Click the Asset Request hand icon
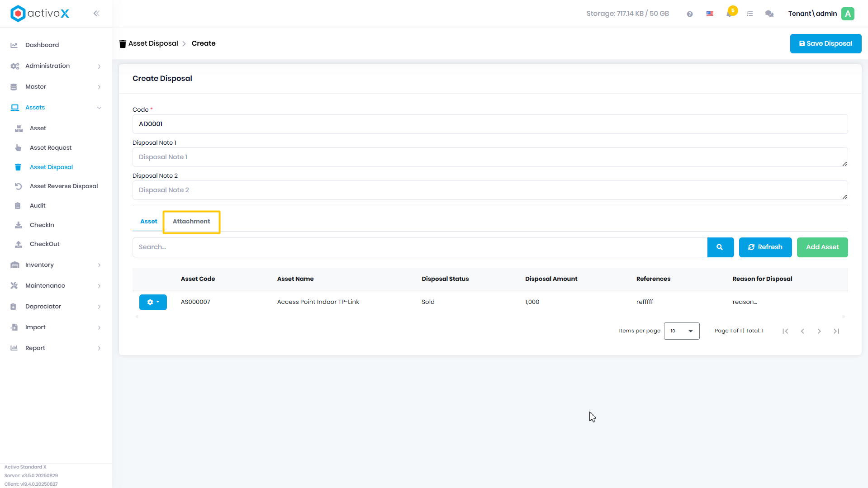This screenshot has width=868, height=488. [18, 148]
